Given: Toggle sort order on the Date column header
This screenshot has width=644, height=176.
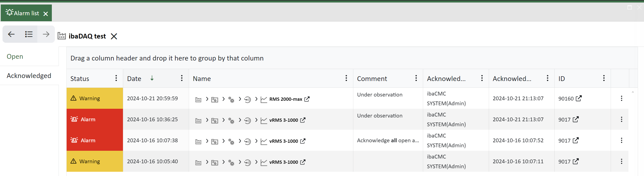Looking at the screenshot, I should pyautogui.click(x=134, y=78).
